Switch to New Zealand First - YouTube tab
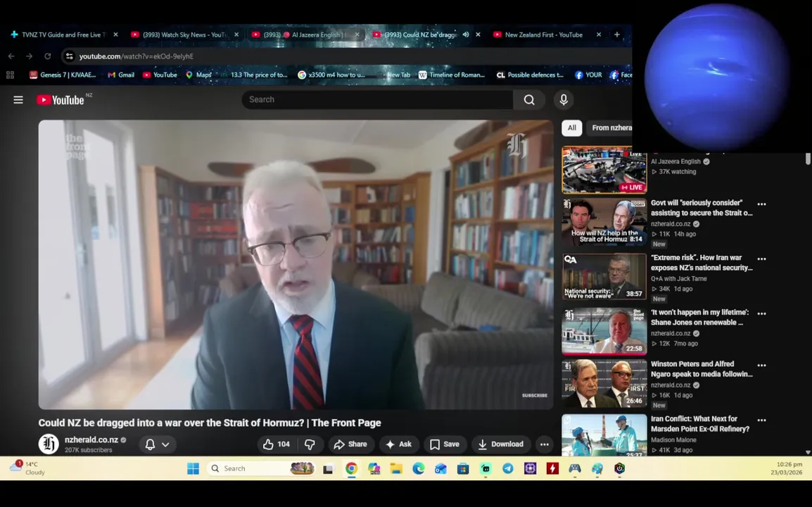The image size is (812, 507). (543, 35)
